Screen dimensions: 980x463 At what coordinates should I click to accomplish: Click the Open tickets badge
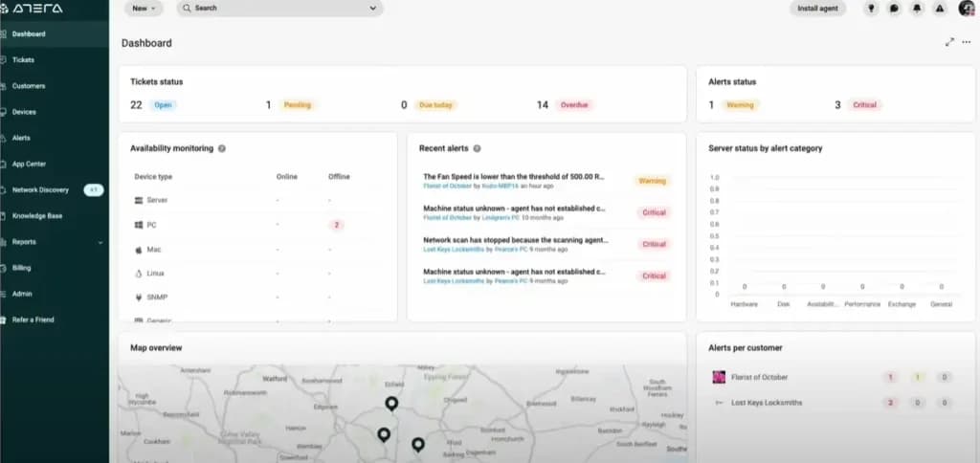click(163, 105)
